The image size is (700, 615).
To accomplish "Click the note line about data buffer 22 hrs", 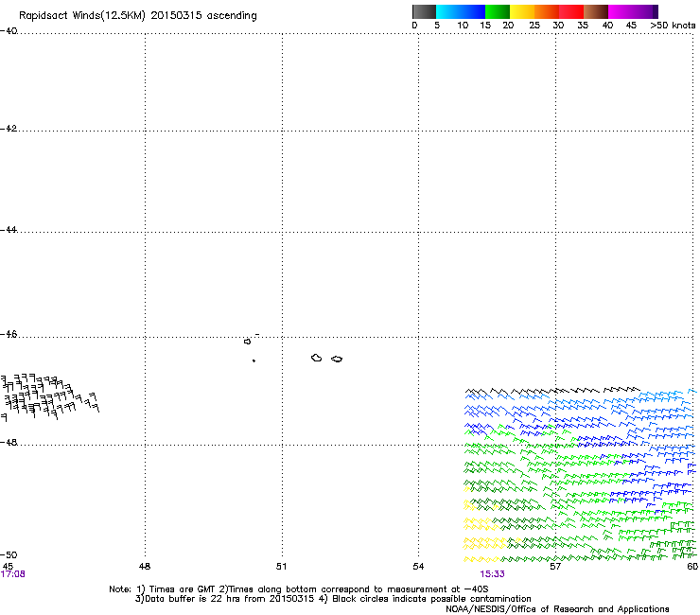I will tap(333, 599).
